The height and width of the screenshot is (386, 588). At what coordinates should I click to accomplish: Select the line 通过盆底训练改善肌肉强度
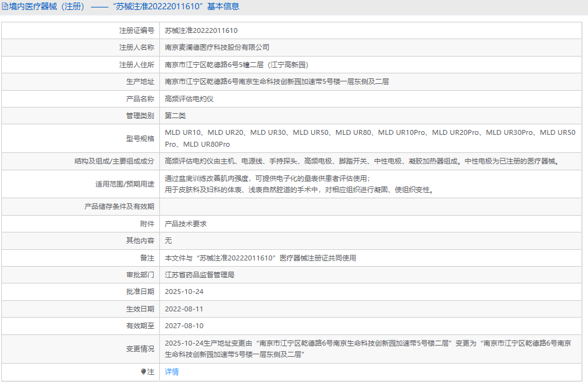pyautogui.click(x=268, y=178)
